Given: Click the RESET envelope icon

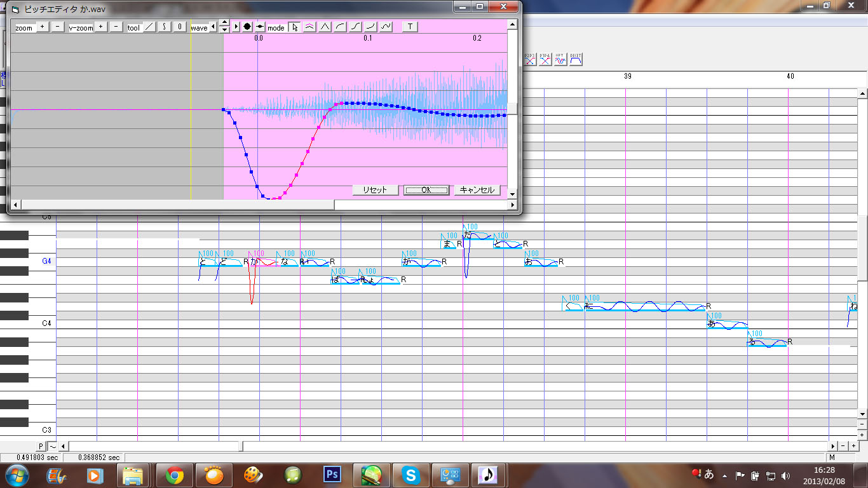Looking at the screenshot, I should [576, 59].
